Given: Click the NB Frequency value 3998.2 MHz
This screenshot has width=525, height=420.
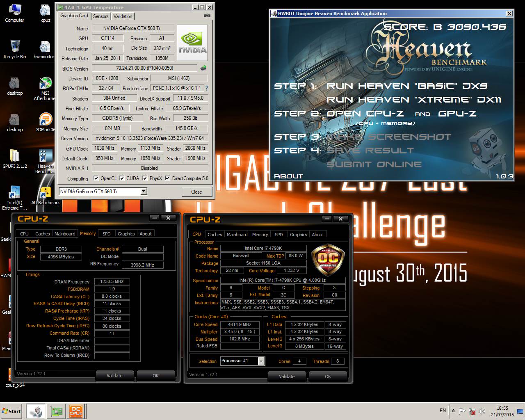Looking at the screenshot, I should coord(142,265).
